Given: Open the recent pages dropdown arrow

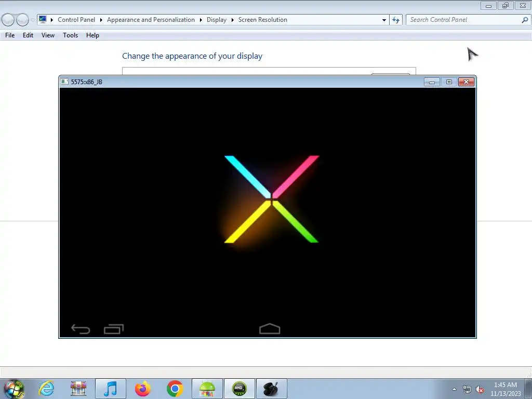Looking at the screenshot, I should point(33,20).
